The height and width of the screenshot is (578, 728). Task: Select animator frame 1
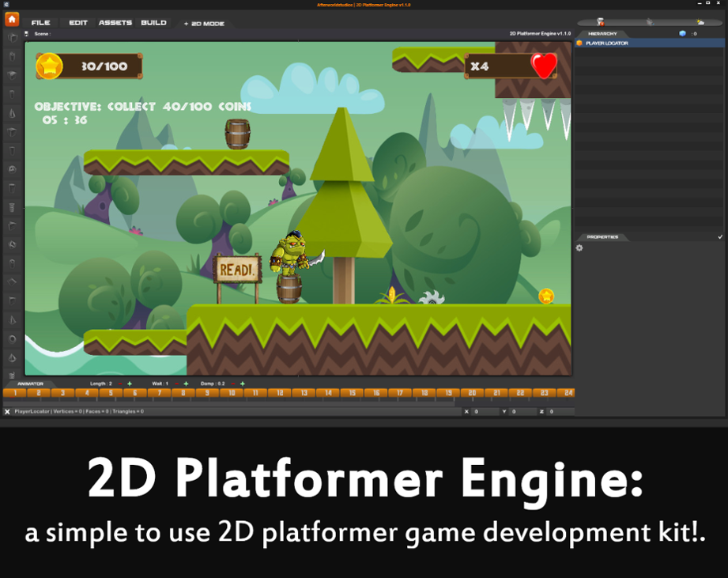pyautogui.click(x=15, y=393)
